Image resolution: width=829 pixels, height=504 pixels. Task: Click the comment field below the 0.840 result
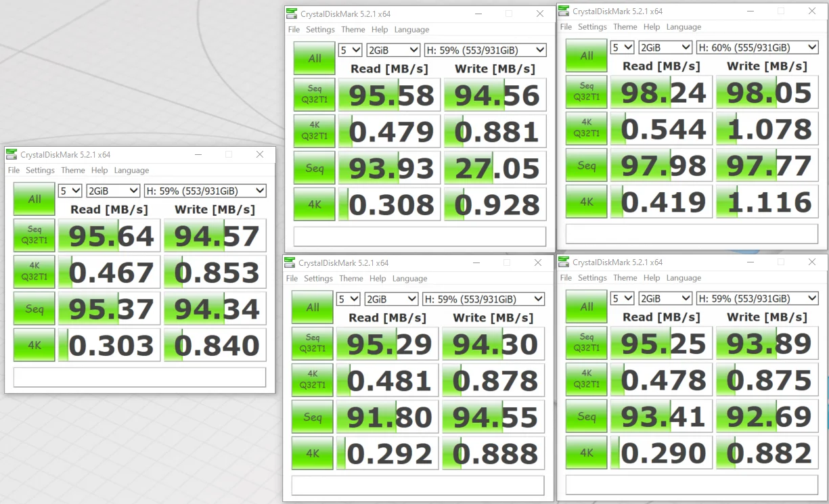point(140,377)
